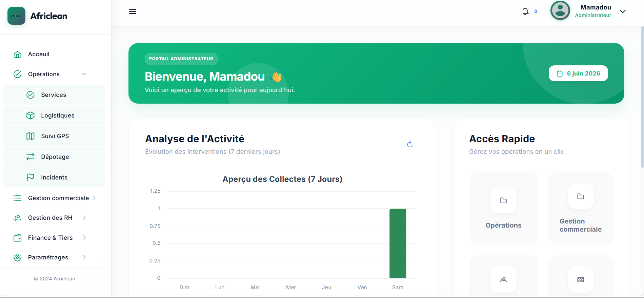Screen dimensions: 644x298
Task: Refresh the Analyse de l'Activité chart
Action: click(x=410, y=145)
